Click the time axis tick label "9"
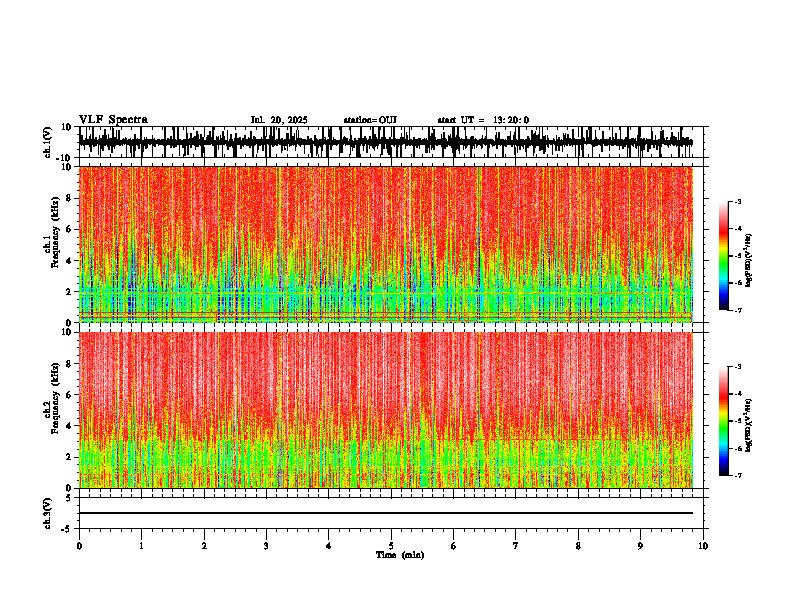 coord(640,546)
